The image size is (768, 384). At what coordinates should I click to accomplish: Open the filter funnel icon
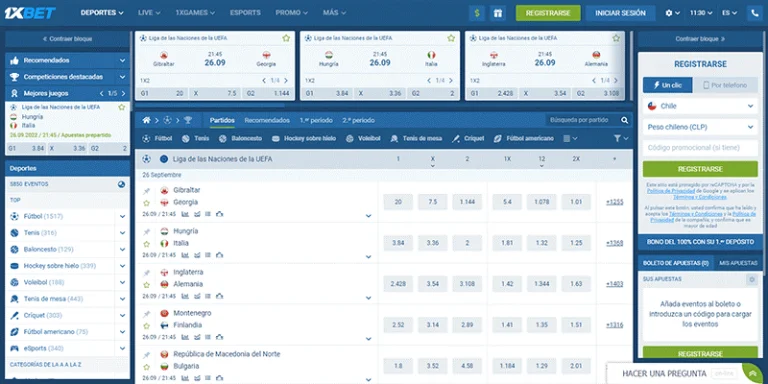tap(618, 139)
